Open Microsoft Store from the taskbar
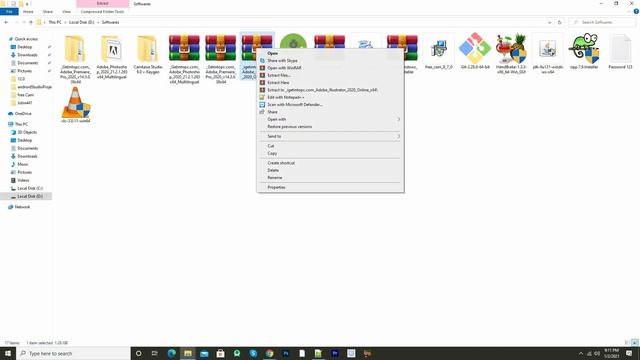The image size is (640, 360). tap(220, 353)
